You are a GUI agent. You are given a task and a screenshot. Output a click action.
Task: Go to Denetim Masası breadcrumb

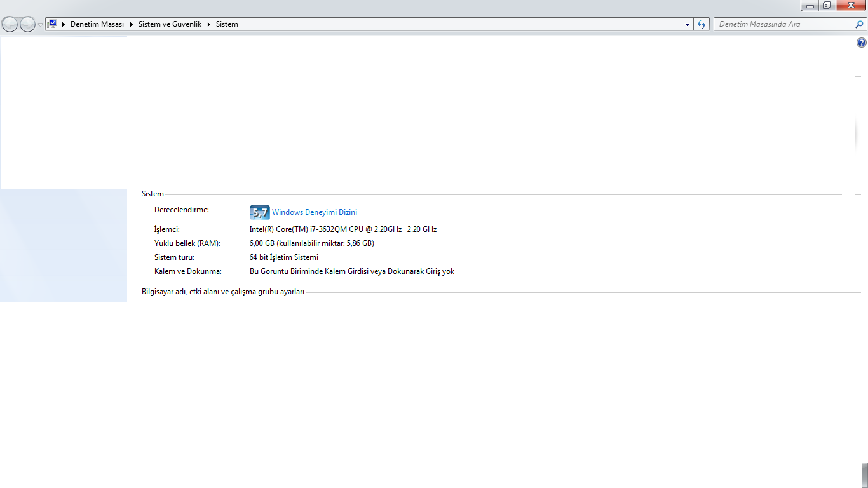point(97,24)
